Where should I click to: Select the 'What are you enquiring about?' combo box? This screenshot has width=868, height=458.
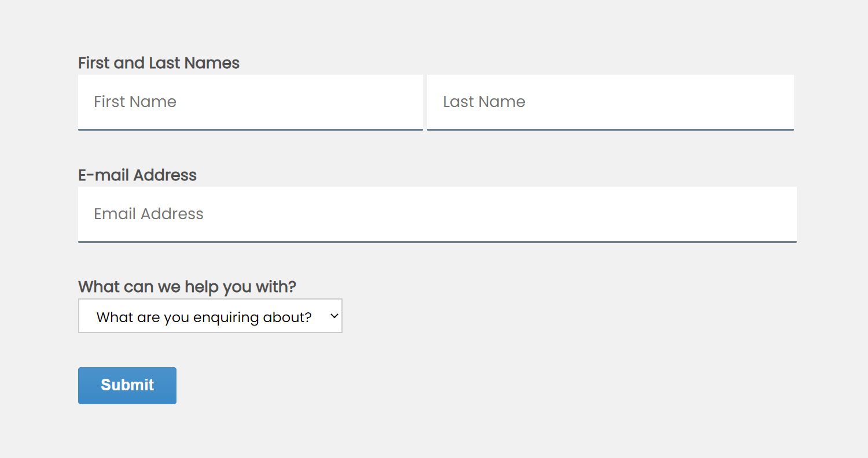coord(210,316)
